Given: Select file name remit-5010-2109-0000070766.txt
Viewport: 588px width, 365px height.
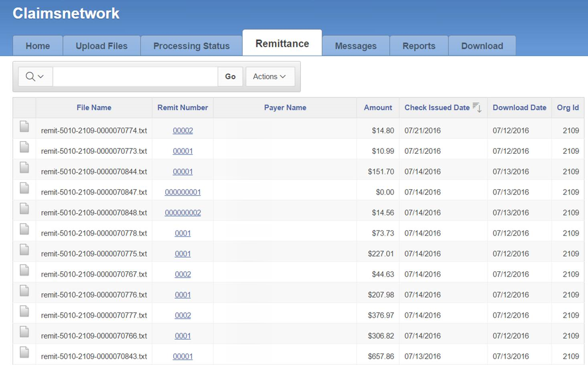Looking at the screenshot, I should [x=94, y=336].
